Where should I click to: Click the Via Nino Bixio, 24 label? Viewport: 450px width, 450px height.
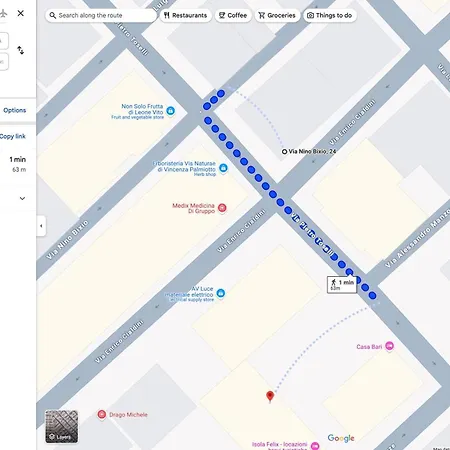[x=312, y=151]
